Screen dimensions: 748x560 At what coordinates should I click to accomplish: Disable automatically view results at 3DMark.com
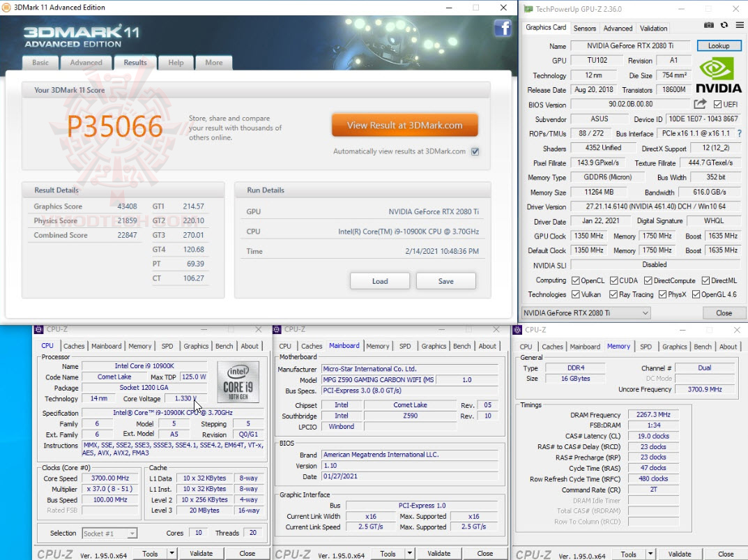[x=475, y=152]
